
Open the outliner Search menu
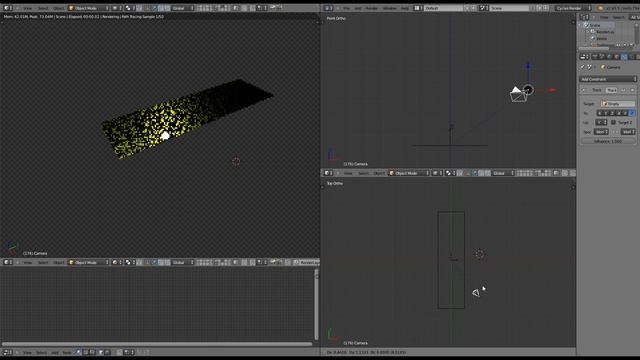click(618, 17)
